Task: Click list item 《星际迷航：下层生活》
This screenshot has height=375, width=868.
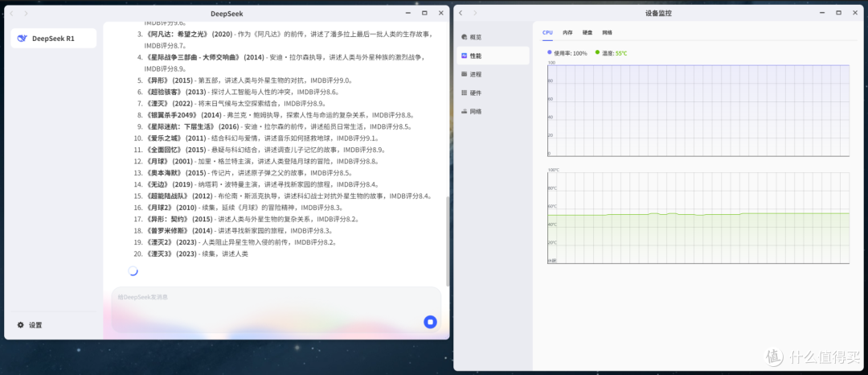Action: (273, 127)
